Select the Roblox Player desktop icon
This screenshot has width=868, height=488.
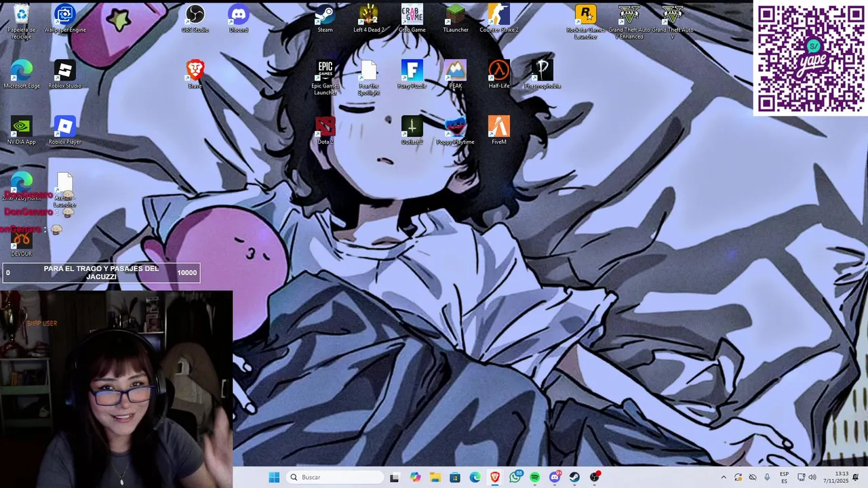64,131
